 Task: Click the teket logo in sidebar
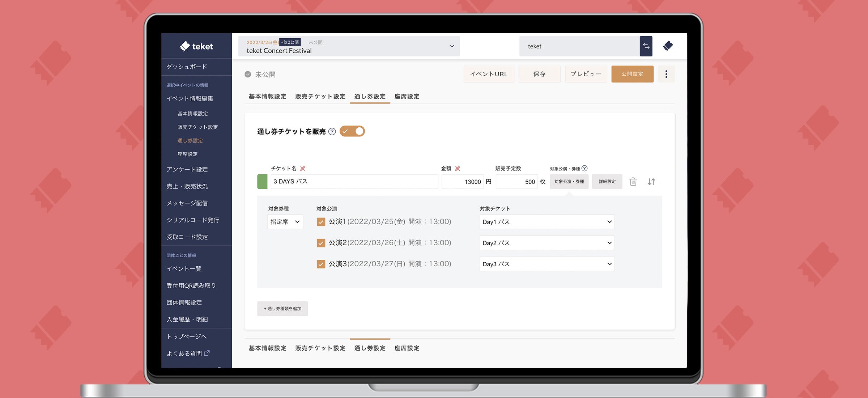(x=196, y=46)
